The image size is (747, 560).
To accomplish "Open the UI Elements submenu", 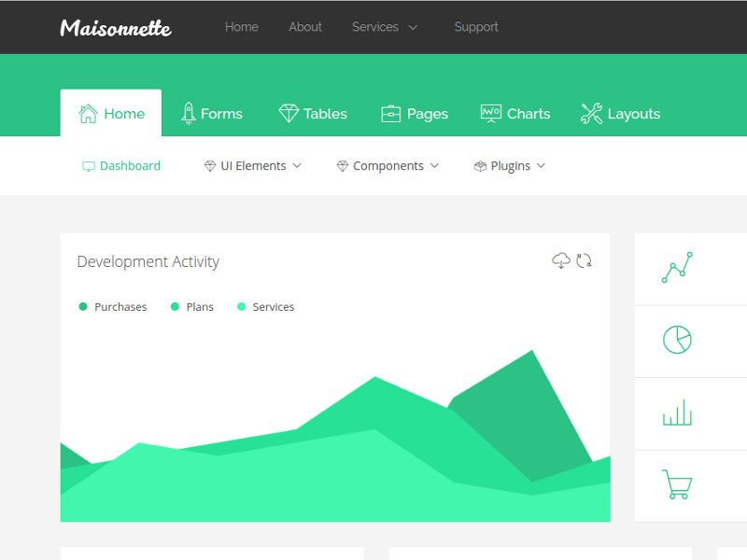I will pyautogui.click(x=253, y=166).
